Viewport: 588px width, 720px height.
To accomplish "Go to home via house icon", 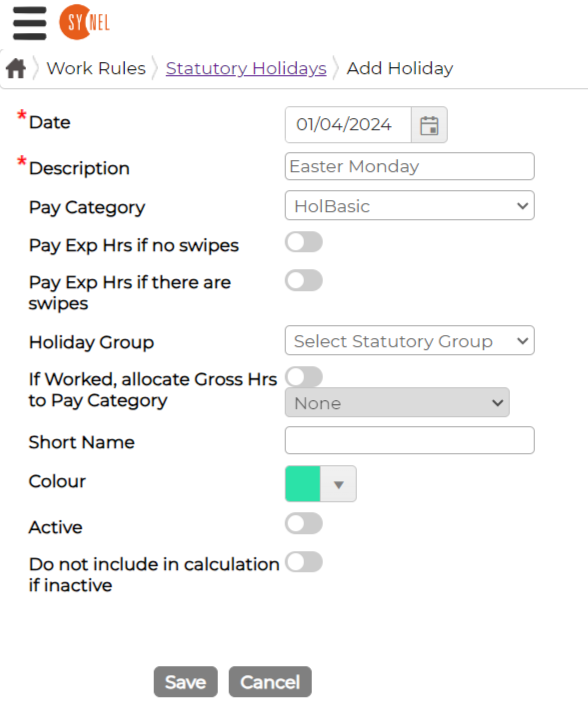I will pyautogui.click(x=16, y=69).
